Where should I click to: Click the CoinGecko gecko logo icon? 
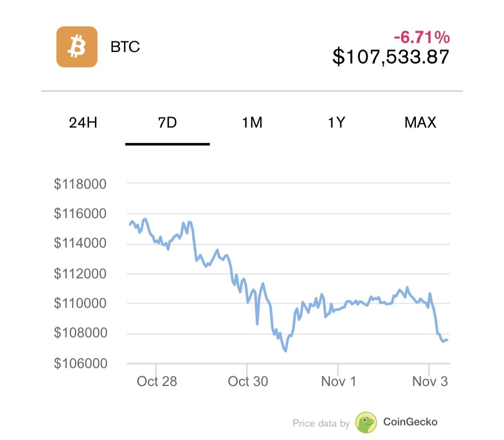tap(366, 422)
